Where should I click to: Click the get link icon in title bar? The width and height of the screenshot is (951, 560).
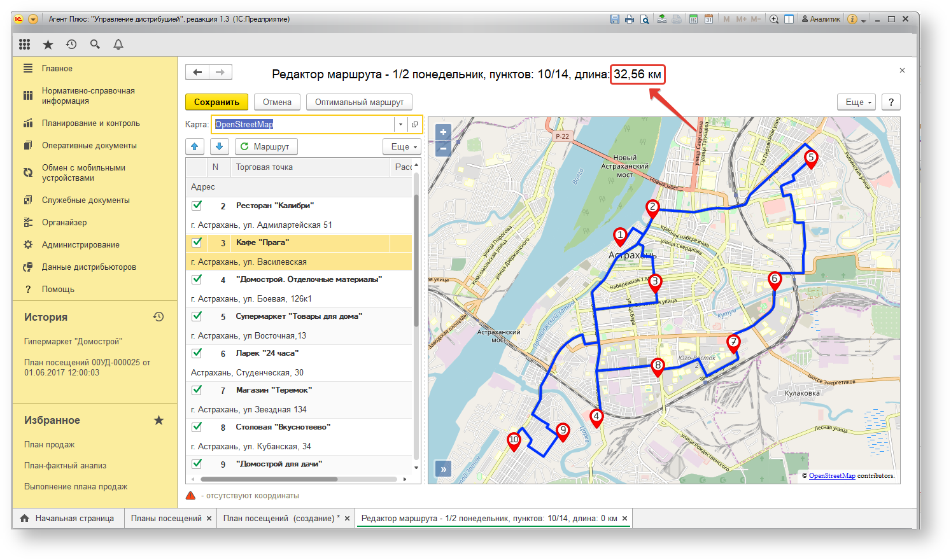[x=662, y=19]
